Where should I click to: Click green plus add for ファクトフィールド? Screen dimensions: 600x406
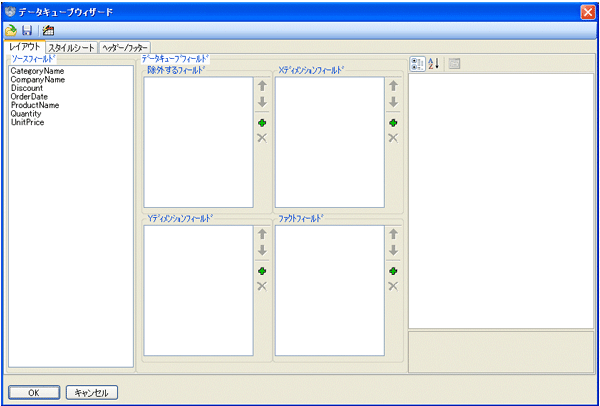tap(393, 271)
